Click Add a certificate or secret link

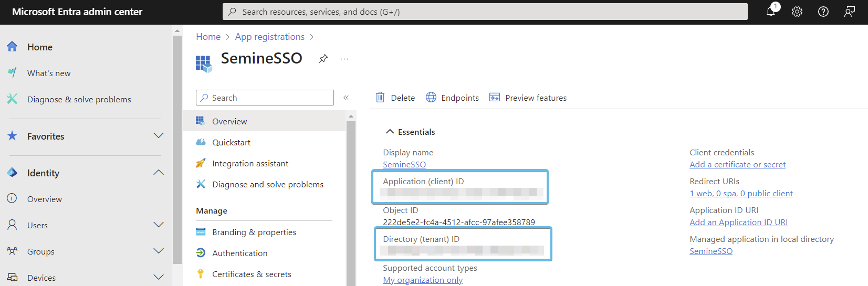tap(737, 165)
